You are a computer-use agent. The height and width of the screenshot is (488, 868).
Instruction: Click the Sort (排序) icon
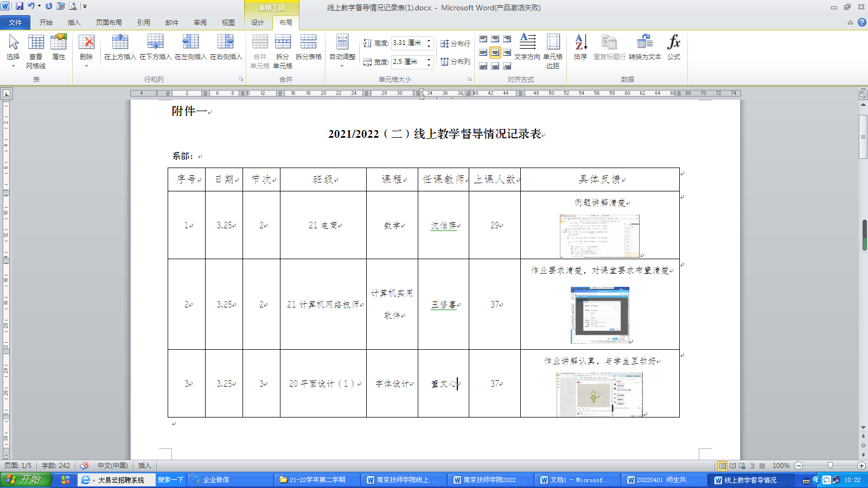(580, 42)
